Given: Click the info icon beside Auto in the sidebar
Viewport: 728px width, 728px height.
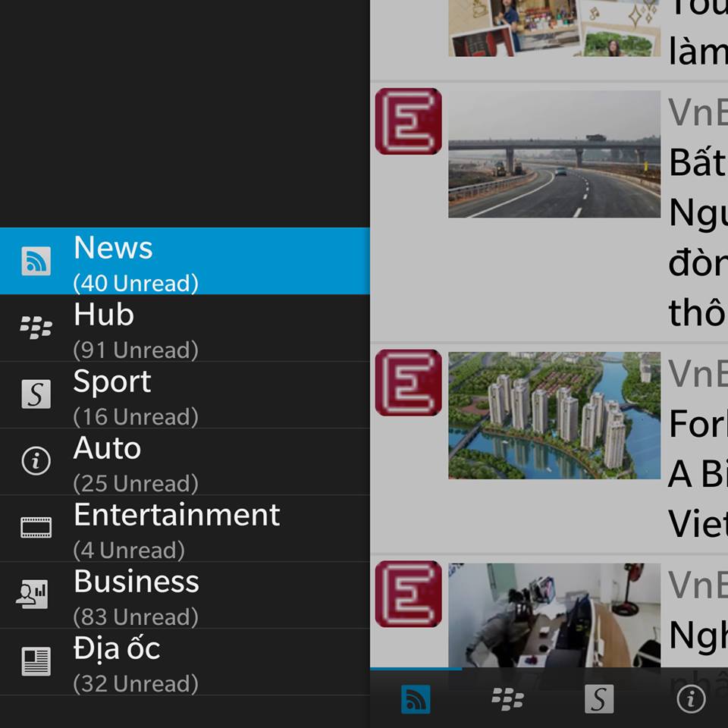Looking at the screenshot, I should 36,461.
